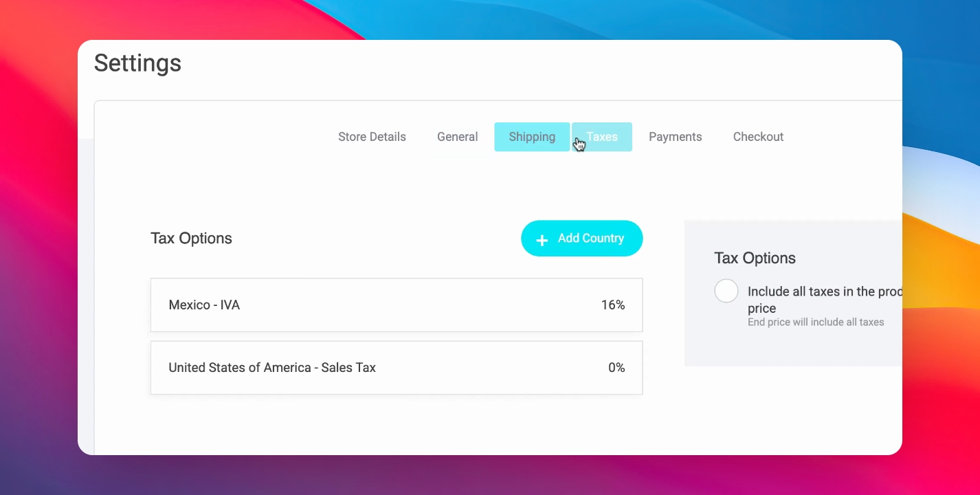980x495 pixels.
Task: Open United States of America - Sales Tax entry
Action: [397, 368]
